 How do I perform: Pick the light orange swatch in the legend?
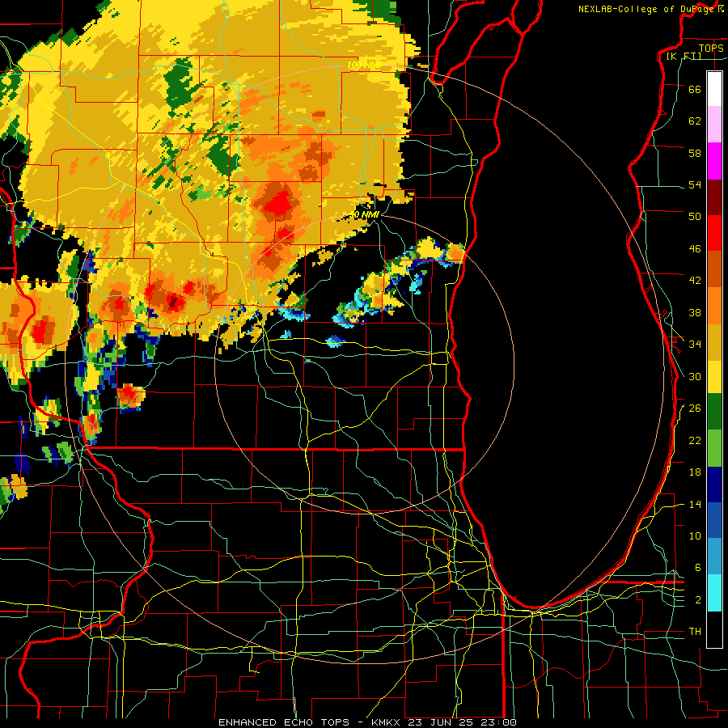714,305
